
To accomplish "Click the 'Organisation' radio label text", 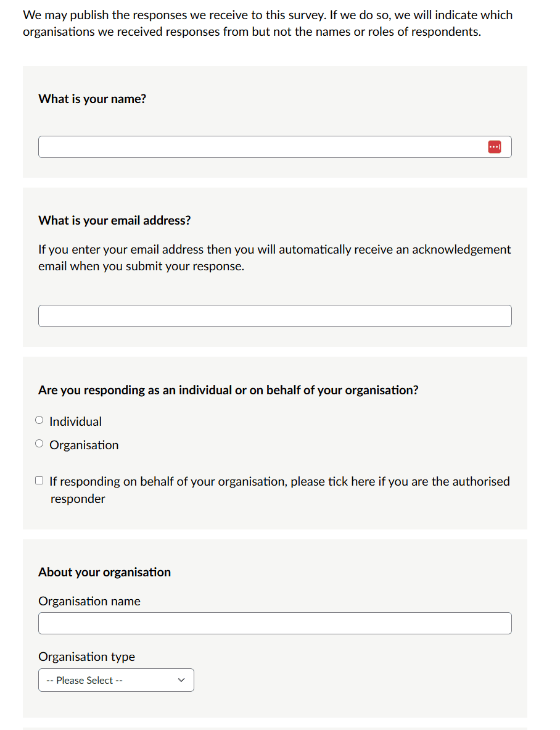I will pyautogui.click(x=84, y=445).
